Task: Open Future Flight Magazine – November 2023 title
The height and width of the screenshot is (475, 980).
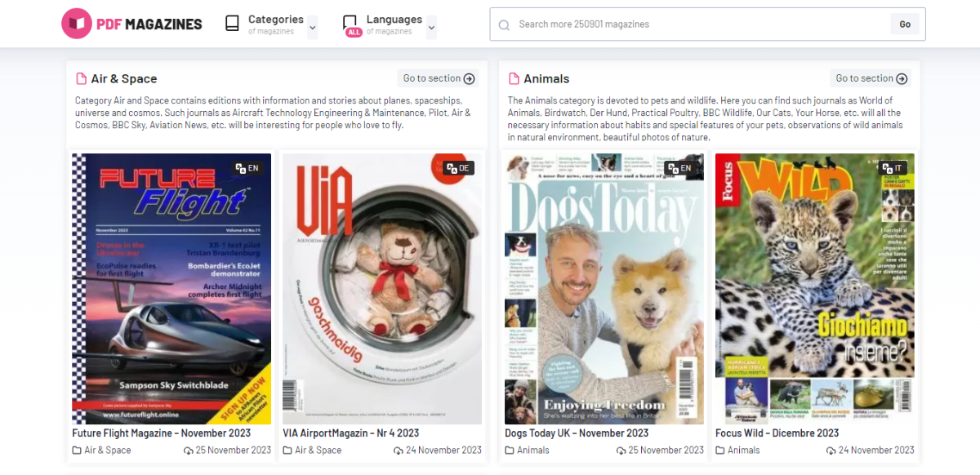Action: click(x=160, y=433)
